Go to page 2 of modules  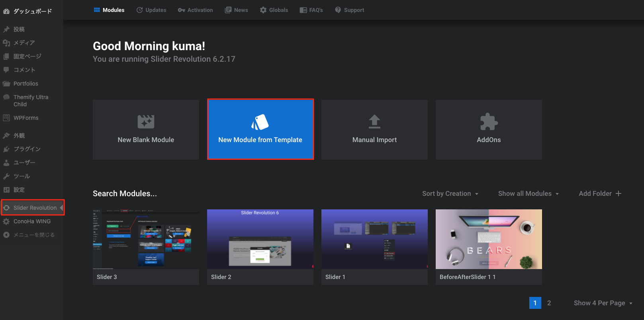[x=549, y=303]
